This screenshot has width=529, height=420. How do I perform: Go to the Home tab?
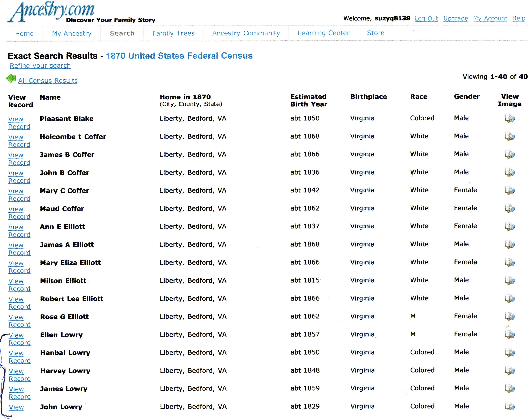(24, 34)
